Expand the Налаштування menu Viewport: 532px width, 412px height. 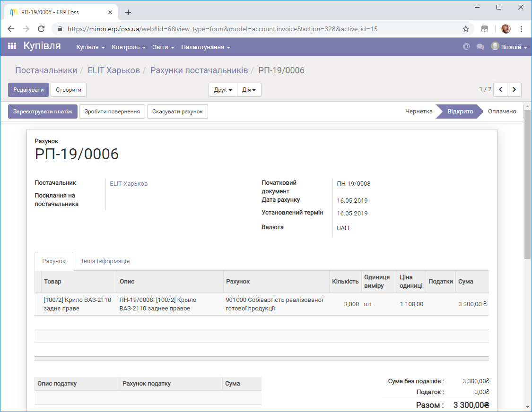[206, 47]
